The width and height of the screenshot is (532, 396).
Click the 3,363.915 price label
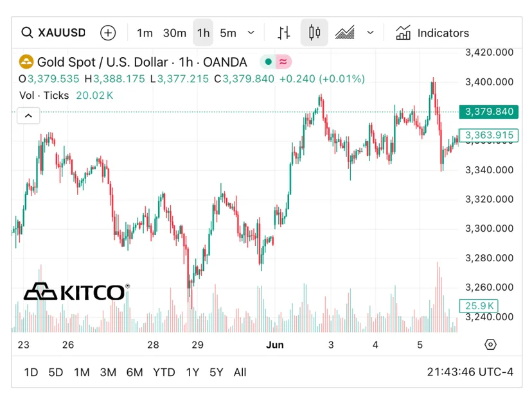click(x=488, y=135)
